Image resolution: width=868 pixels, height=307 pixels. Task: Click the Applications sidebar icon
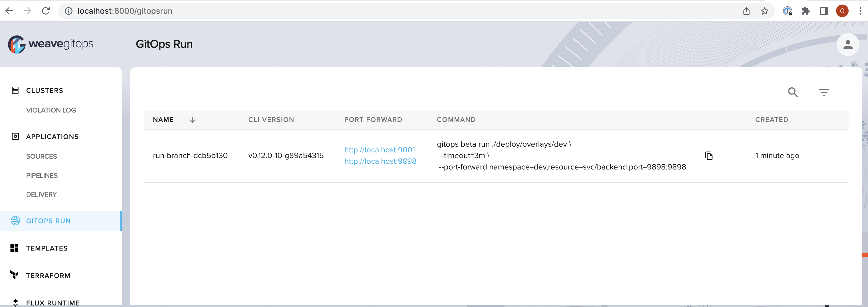[15, 136]
